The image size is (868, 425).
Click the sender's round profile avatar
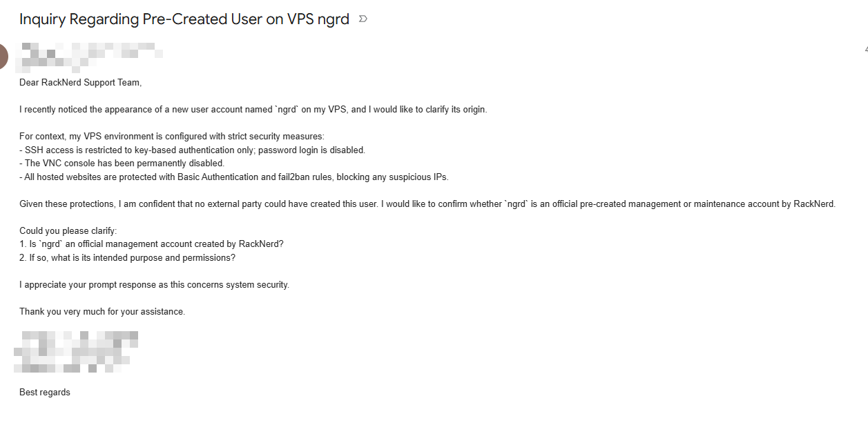click(x=3, y=57)
